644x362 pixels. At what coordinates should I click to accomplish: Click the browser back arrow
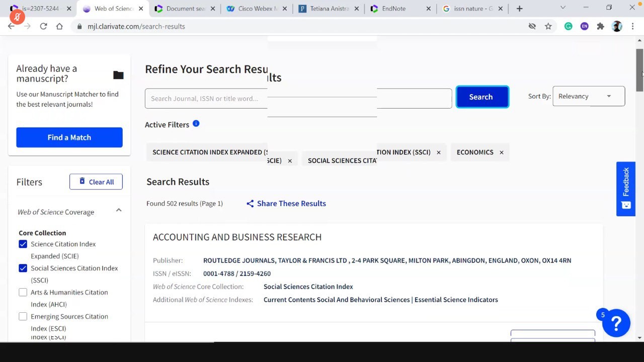[x=11, y=26]
